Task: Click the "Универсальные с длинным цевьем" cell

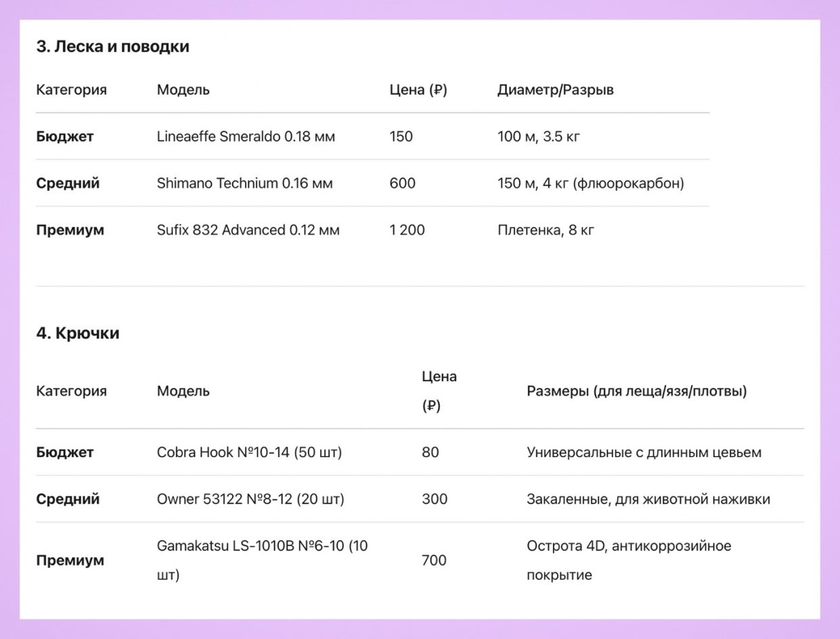Action: click(x=644, y=452)
